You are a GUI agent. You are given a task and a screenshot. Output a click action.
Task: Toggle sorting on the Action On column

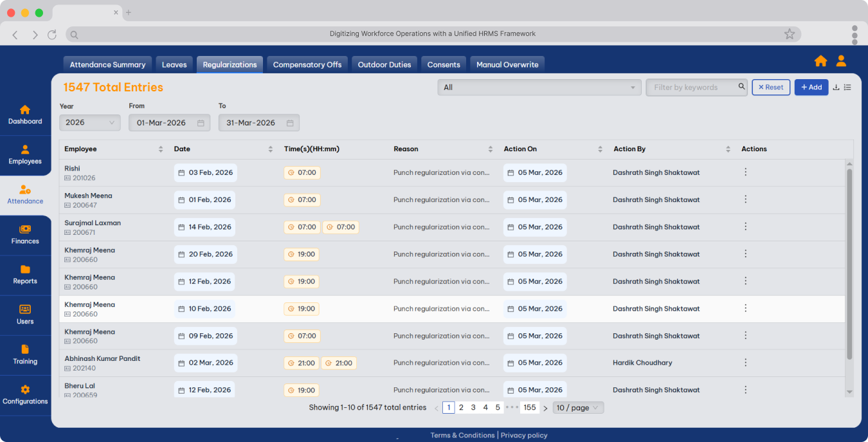pos(600,149)
